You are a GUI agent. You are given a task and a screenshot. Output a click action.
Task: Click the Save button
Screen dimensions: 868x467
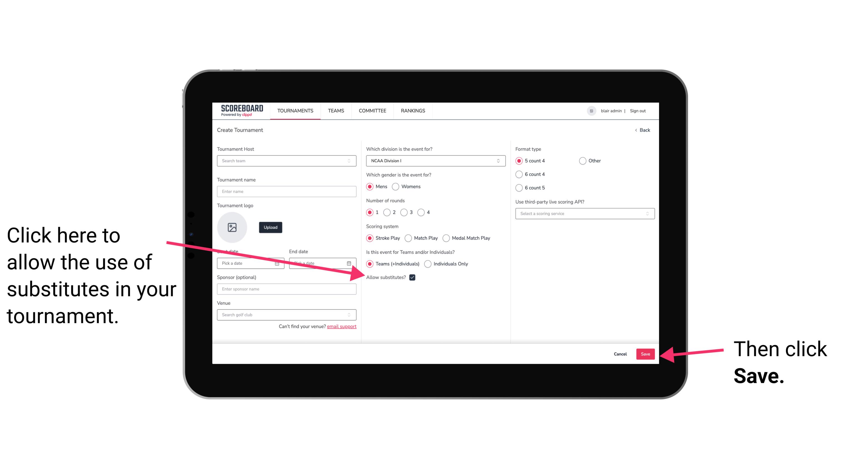[646, 354]
